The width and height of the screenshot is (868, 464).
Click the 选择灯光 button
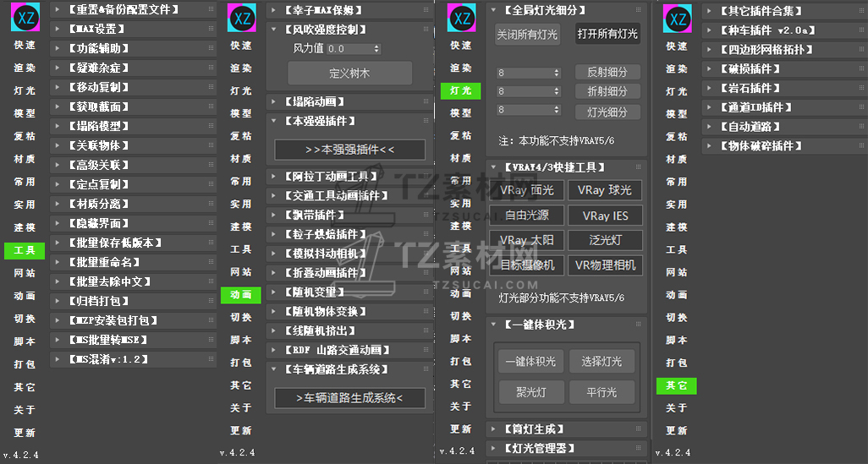pyautogui.click(x=602, y=362)
